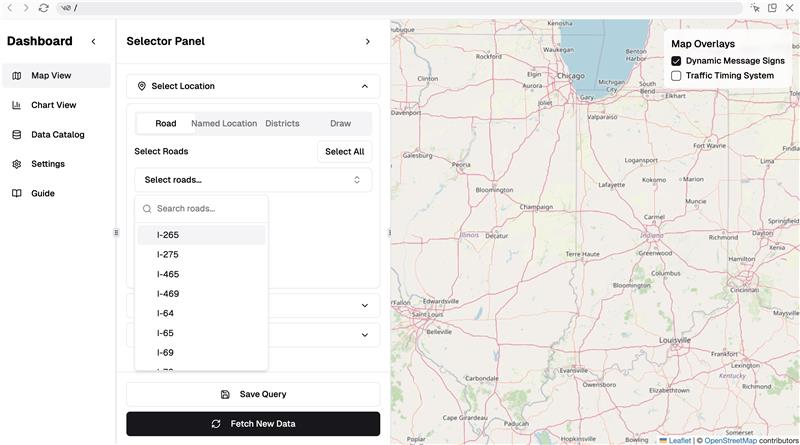
Task: Click the browser back arrow
Action: [10, 8]
